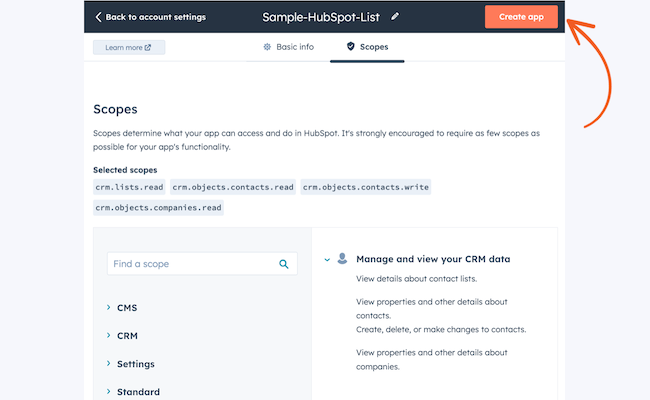
Task: Click 'Manage and view your CRM data' heading
Action: coord(433,259)
